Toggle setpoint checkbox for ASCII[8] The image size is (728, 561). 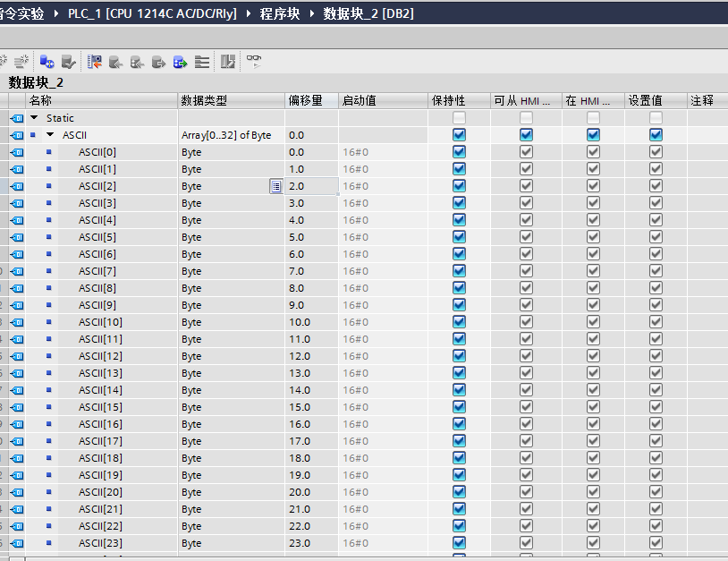tap(656, 288)
